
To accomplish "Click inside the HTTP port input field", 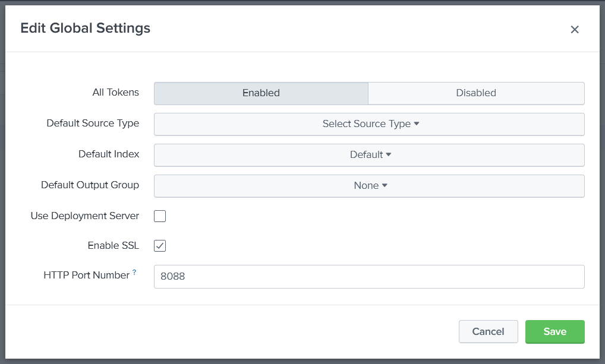I will pos(368,276).
